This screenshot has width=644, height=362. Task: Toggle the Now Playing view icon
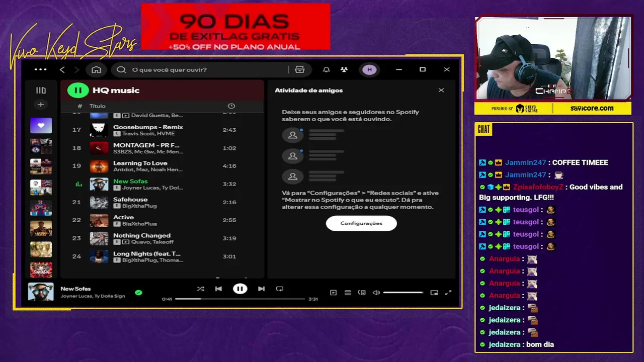pos(333,293)
